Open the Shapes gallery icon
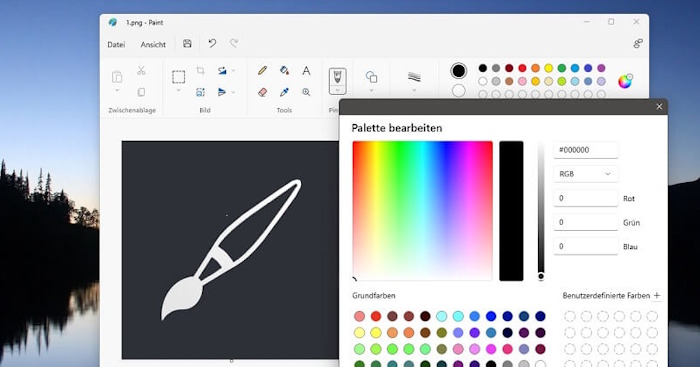Viewport: 700px width, 367px height. (371, 77)
